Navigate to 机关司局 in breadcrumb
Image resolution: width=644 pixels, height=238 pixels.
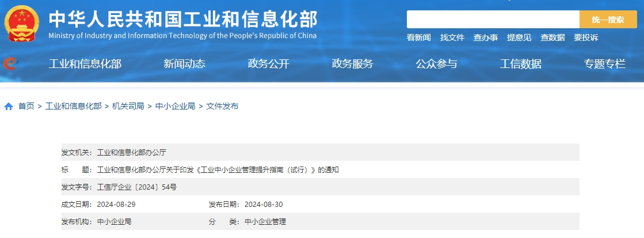(x=128, y=106)
